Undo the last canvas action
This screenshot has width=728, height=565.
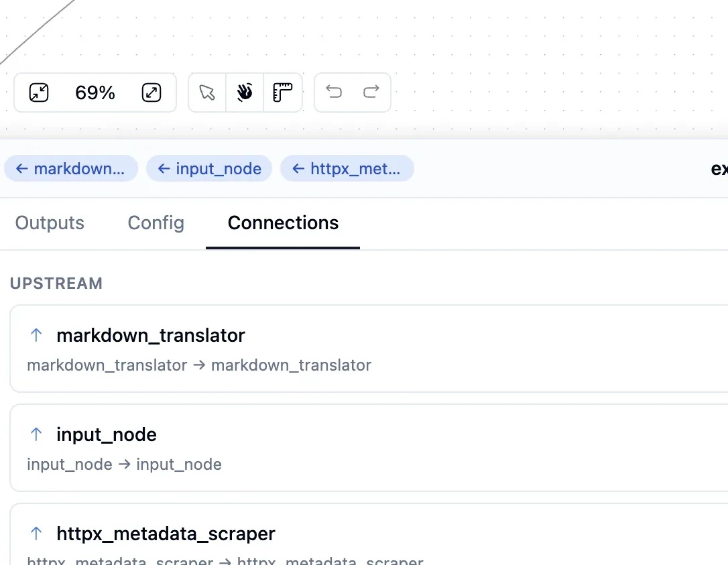[x=334, y=92]
